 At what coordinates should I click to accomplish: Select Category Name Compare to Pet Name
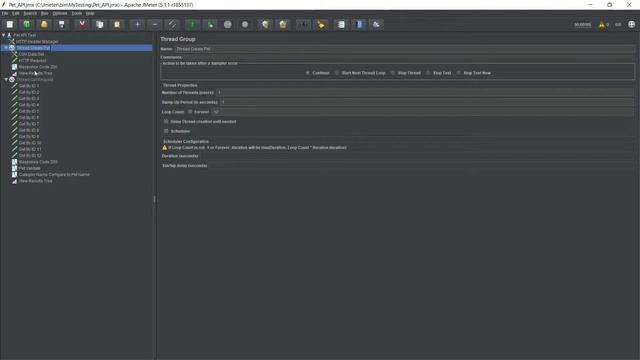pyautogui.click(x=54, y=174)
